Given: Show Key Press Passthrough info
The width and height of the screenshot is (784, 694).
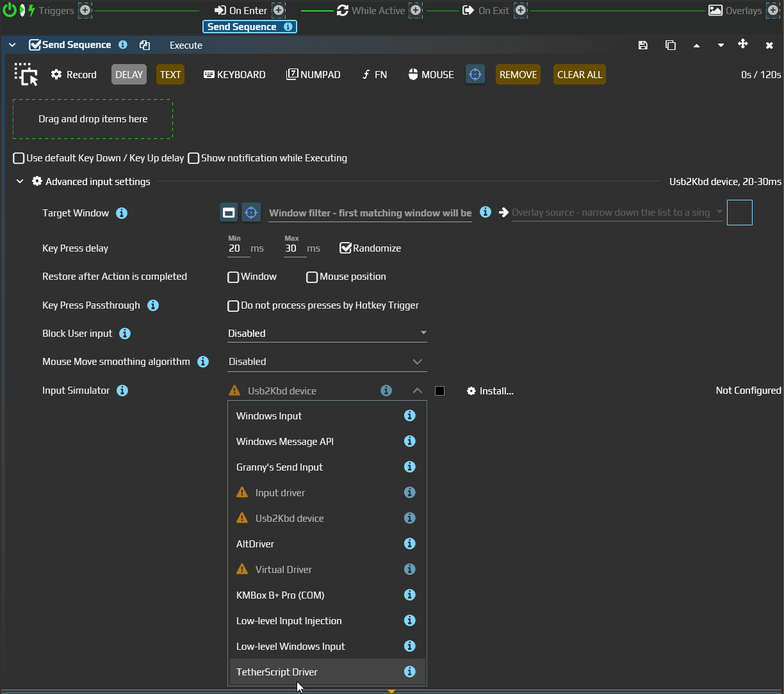Looking at the screenshot, I should [153, 305].
